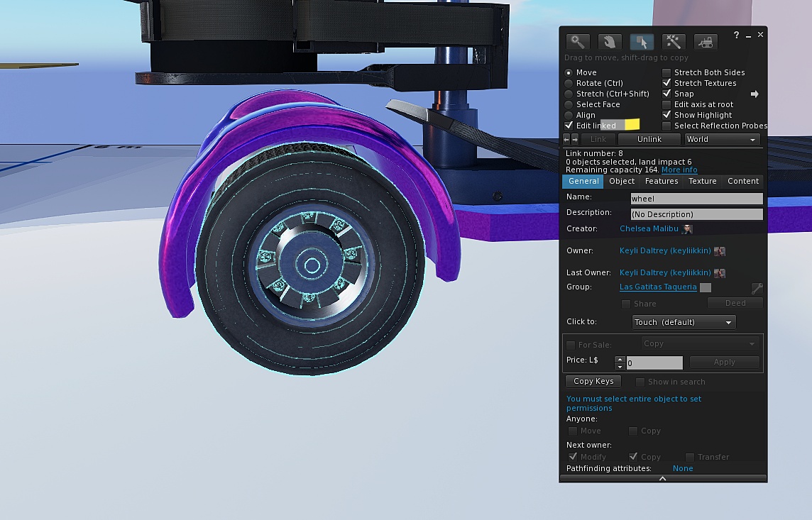Open the Las Gatitas Taqueria group link
This screenshot has width=812, height=520.
pos(658,287)
